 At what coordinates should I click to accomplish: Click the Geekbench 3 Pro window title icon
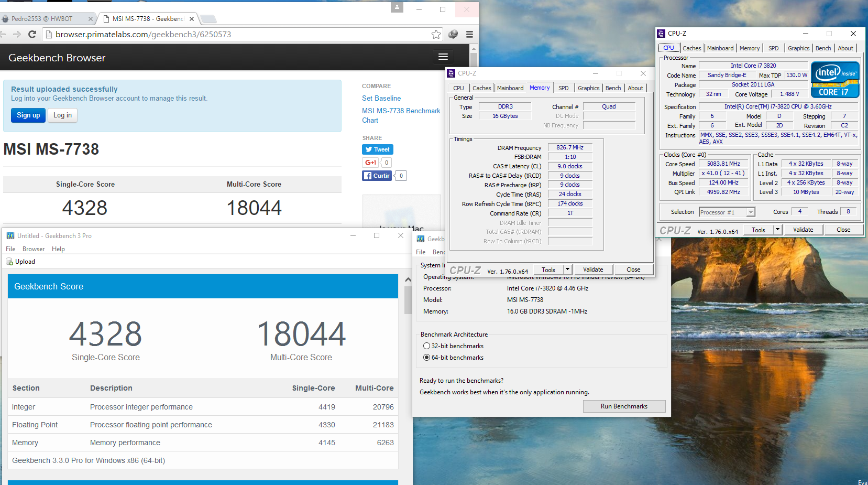coord(10,236)
